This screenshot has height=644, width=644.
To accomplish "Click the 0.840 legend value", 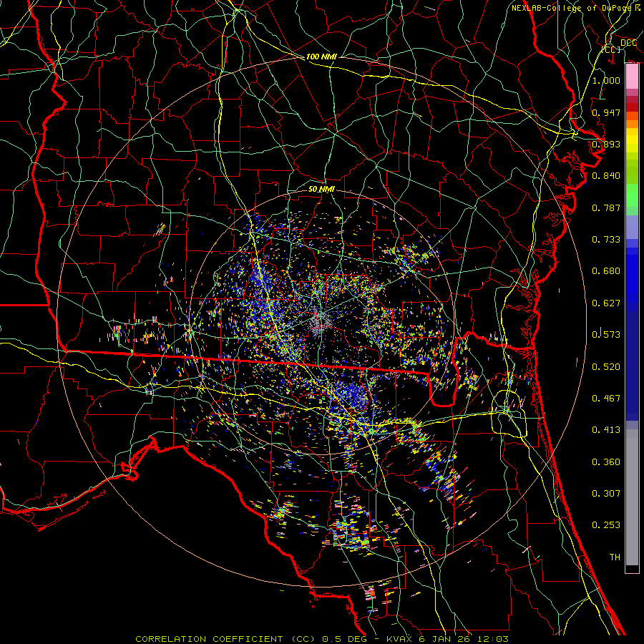I will pos(606,176).
